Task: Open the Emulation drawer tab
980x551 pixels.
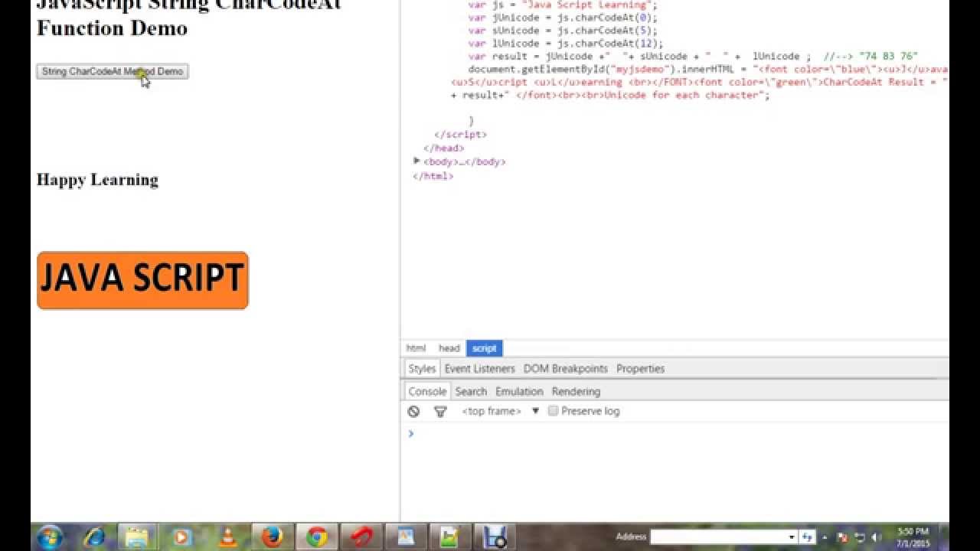Action: tap(519, 391)
